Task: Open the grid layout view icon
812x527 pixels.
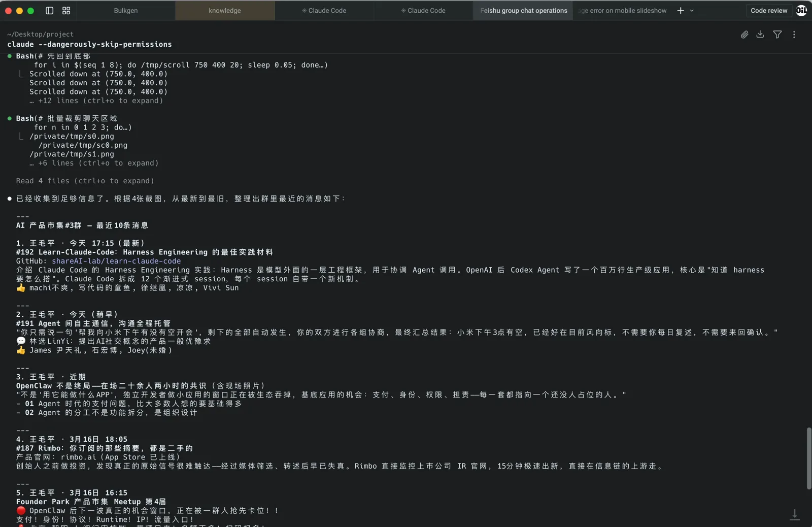Action: point(66,11)
